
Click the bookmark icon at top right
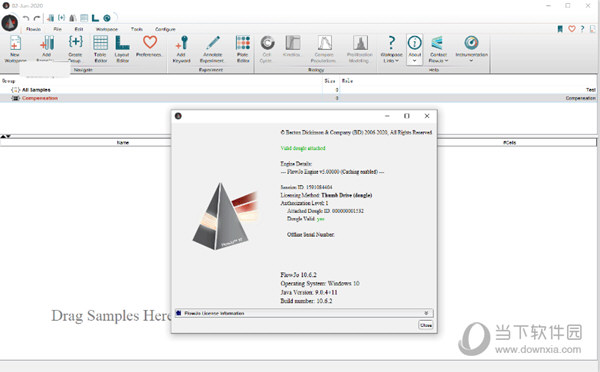click(560, 29)
